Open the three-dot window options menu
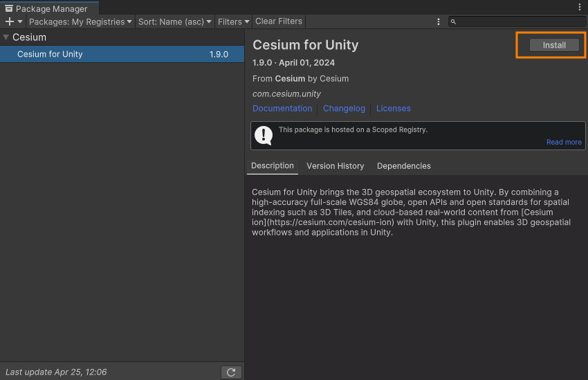Image resolution: width=588 pixels, height=380 pixels. pos(580,7)
